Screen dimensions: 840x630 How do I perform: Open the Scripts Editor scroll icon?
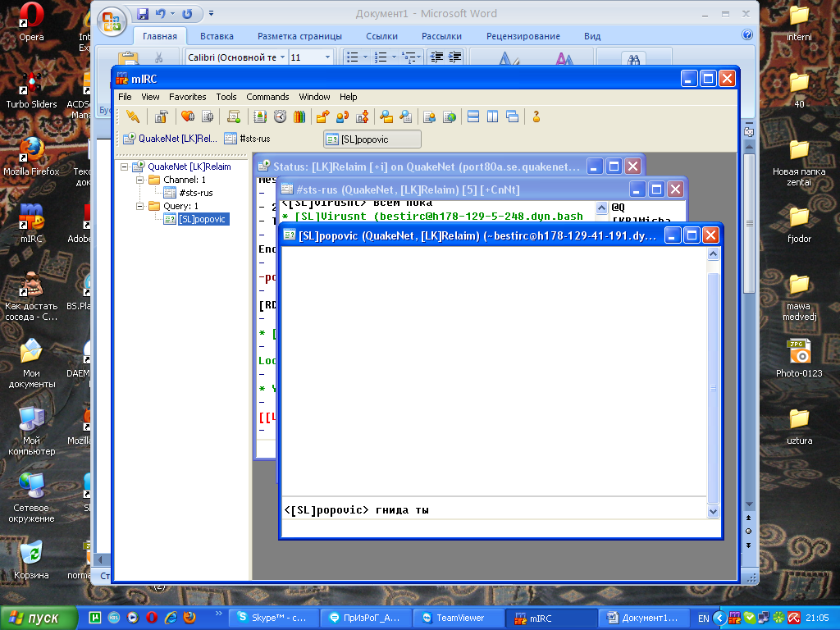click(x=234, y=116)
